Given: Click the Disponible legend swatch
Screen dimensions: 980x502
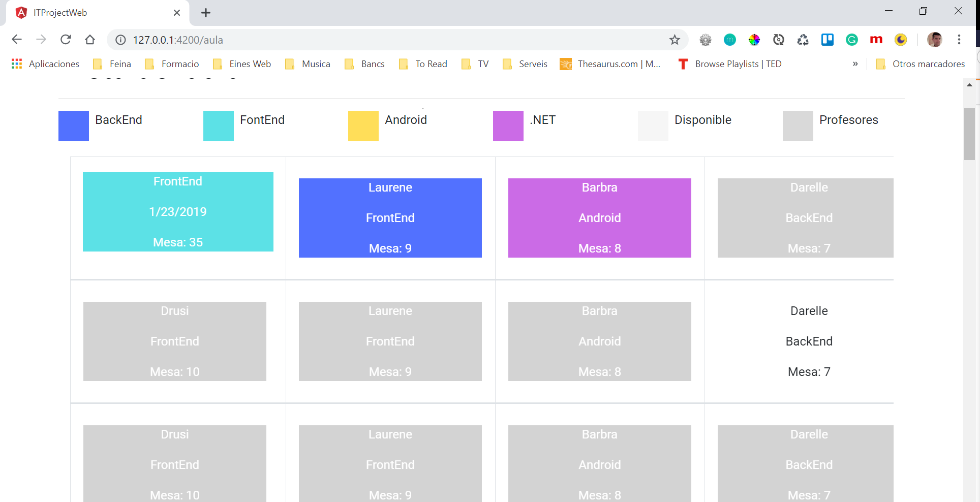Looking at the screenshot, I should pos(653,126).
